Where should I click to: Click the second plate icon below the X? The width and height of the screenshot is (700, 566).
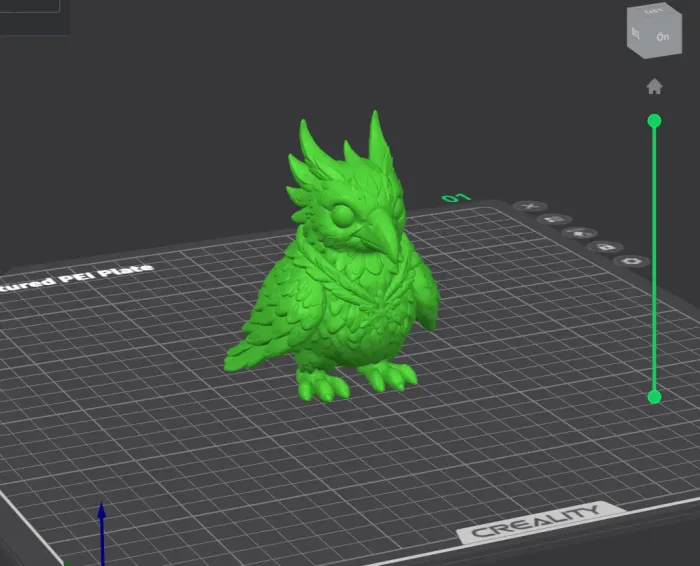555,219
